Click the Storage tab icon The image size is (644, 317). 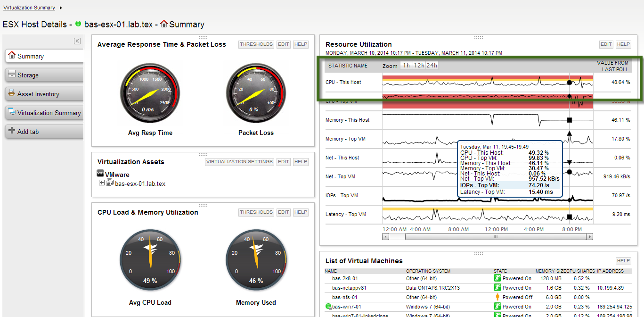tap(12, 75)
